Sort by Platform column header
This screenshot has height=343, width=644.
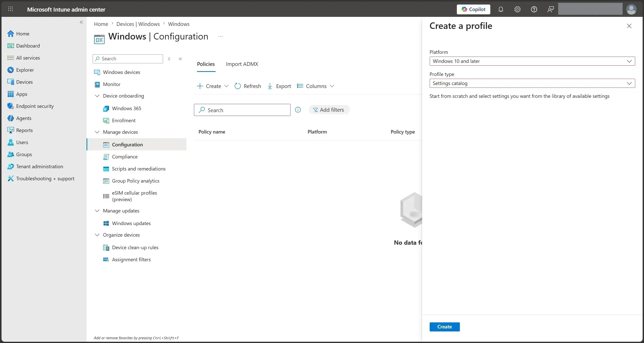pyautogui.click(x=317, y=132)
